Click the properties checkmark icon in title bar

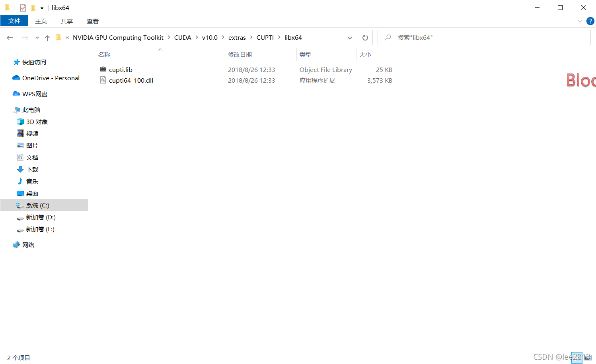coord(23,8)
